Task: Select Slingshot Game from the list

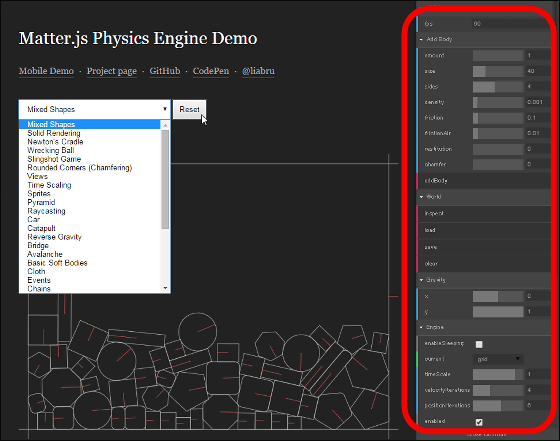Action: 90,159
